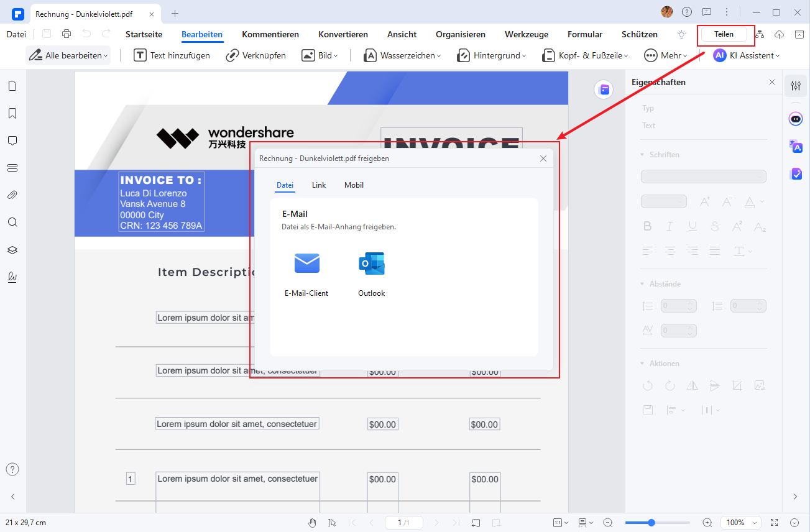Choose the select cursor tool in status bar
The width and height of the screenshot is (810, 532).
(x=333, y=523)
